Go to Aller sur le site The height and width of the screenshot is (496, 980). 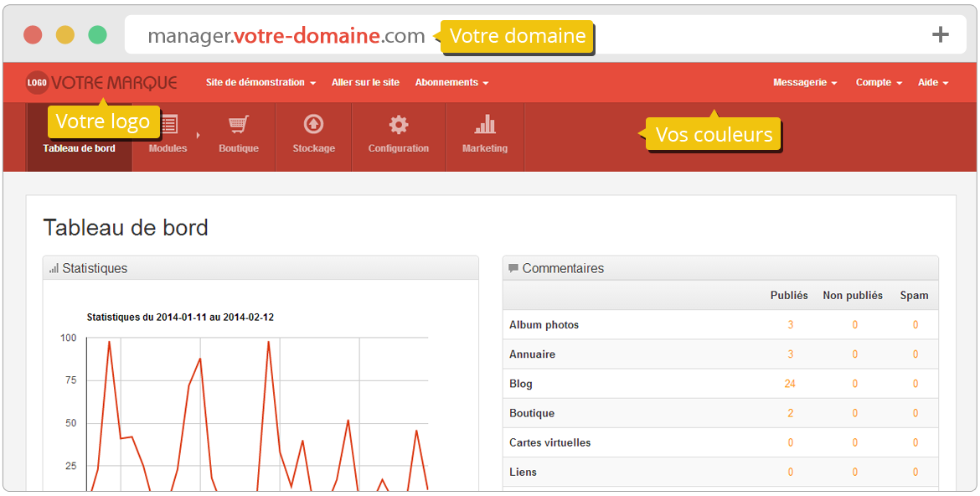(x=366, y=83)
